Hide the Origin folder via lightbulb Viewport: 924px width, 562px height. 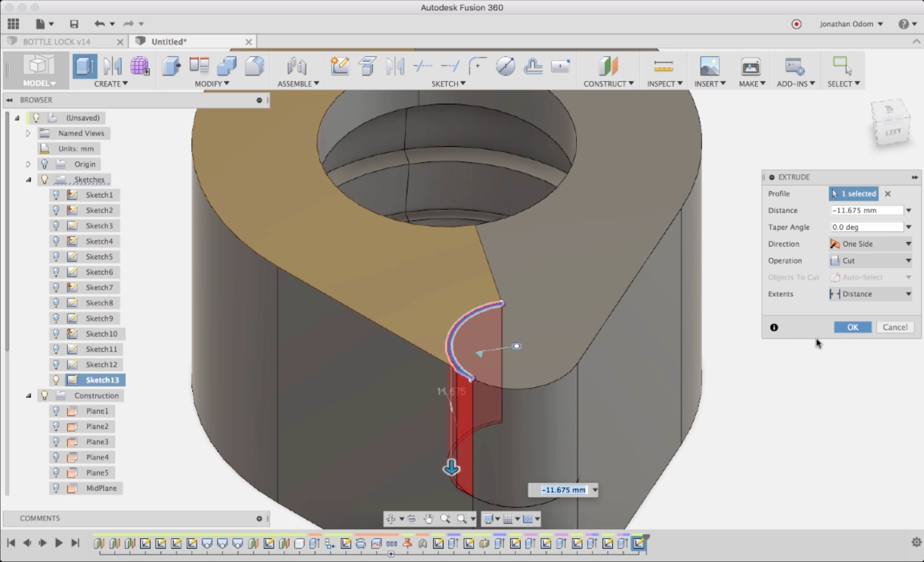point(45,164)
